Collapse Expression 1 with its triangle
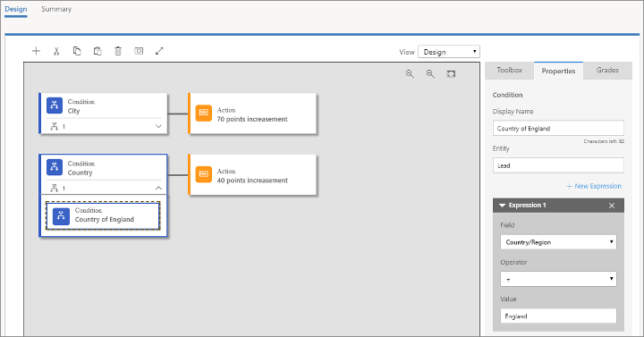This screenshot has width=644, height=337. (x=502, y=206)
